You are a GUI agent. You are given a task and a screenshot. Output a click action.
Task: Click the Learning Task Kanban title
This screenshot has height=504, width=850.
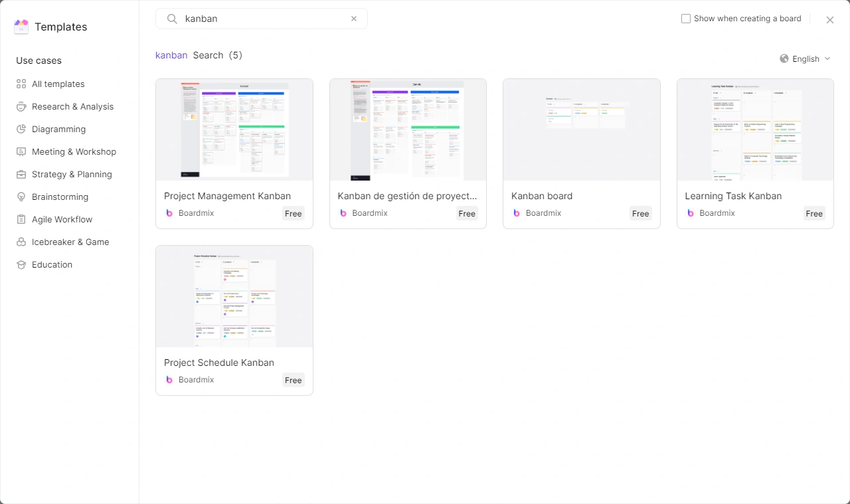[x=733, y=196]
